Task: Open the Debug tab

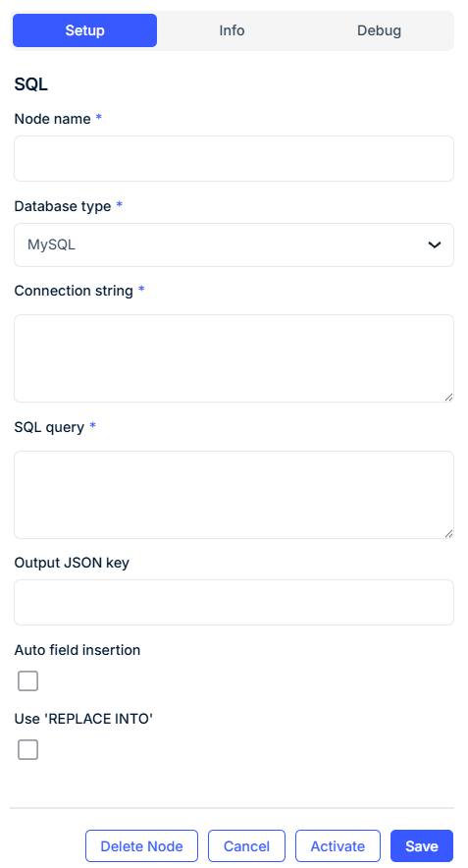Action: pos(379,30)
